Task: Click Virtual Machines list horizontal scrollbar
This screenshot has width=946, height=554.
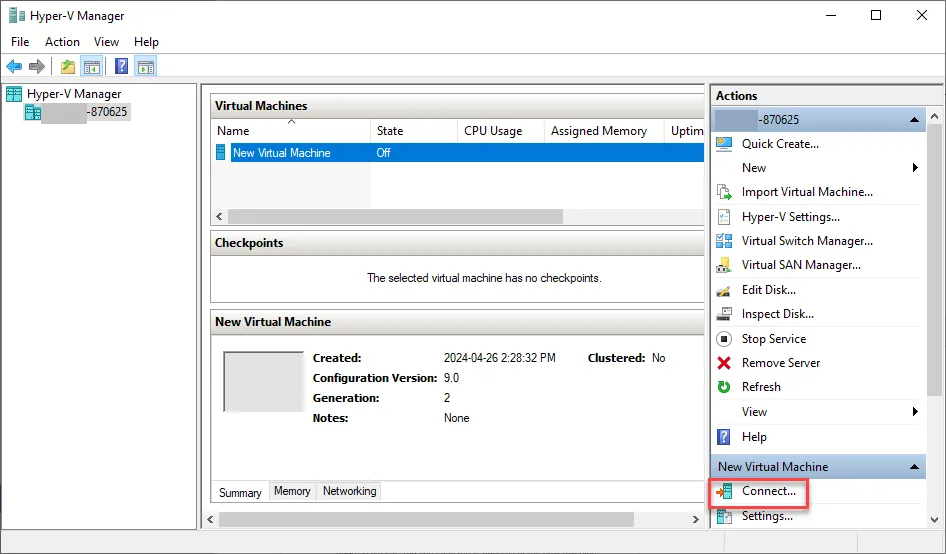Action: [395, 216]
